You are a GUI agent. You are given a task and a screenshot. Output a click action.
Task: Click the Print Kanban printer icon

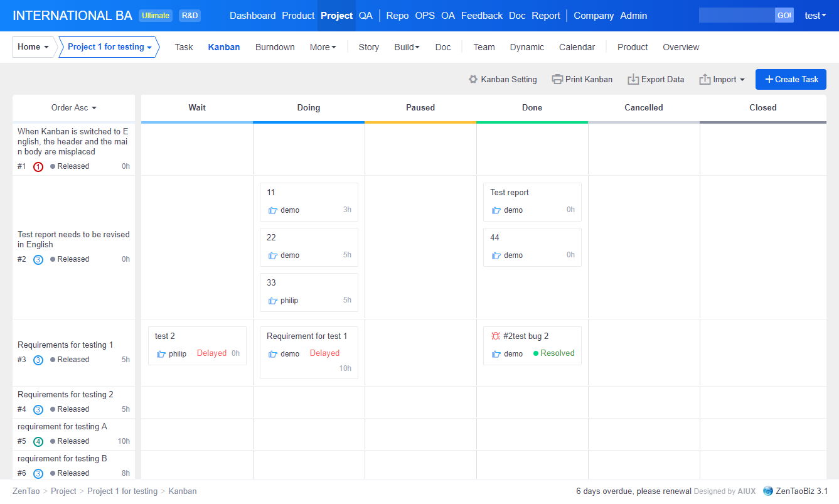pyautogui.click(x=557, y=79)
